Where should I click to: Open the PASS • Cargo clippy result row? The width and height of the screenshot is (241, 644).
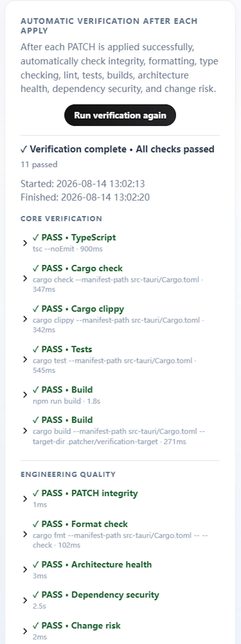tap(120, 319)
